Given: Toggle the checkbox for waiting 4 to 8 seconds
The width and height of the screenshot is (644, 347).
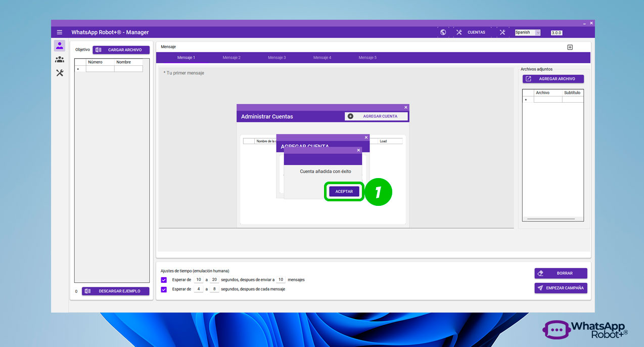Looking at the screenshot, I should coord(164,289).
